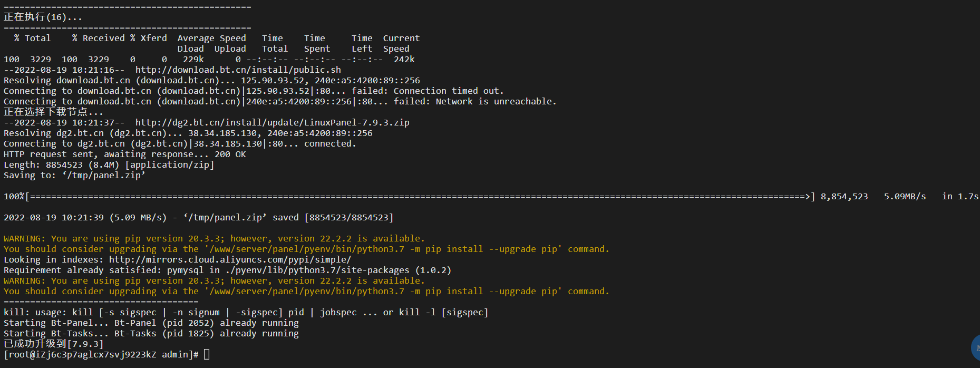Click the 'HTTP request sent' 200 OK line

[125, 154]
